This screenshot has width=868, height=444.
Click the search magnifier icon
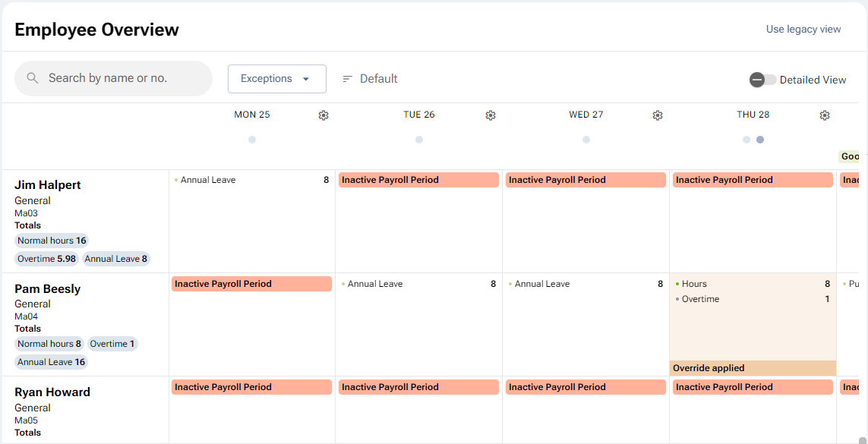point(33,78)
